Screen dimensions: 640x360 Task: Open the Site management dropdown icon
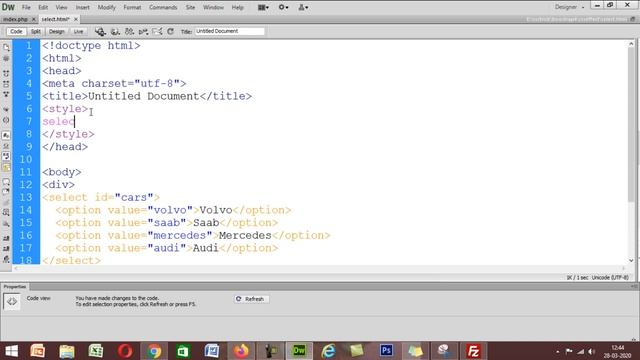click(303, 7)
